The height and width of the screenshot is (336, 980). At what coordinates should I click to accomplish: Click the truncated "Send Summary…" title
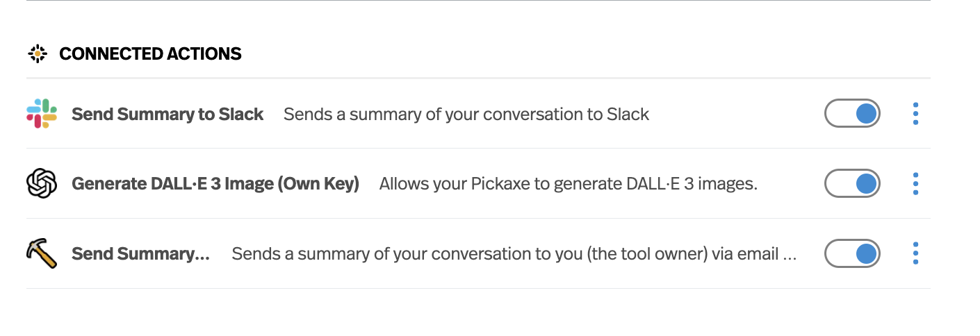140,254
